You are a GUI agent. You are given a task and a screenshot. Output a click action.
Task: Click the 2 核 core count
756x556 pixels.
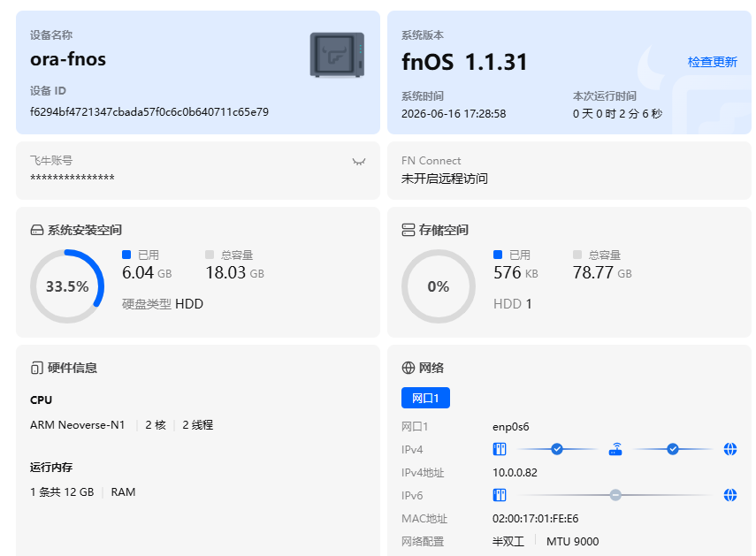156,425
